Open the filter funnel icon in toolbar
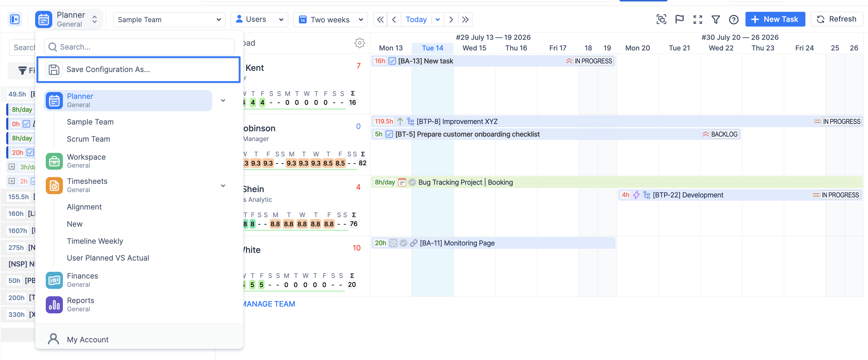 715,19
